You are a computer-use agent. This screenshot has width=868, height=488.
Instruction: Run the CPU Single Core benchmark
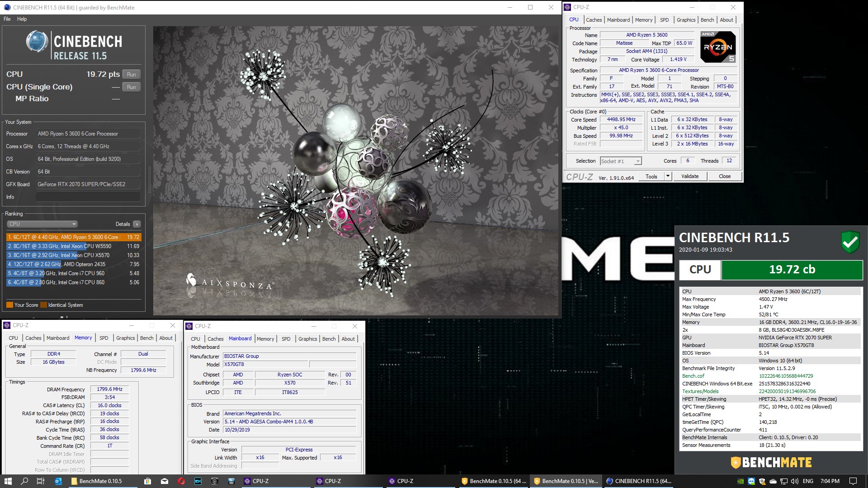(x=132, y=87)
